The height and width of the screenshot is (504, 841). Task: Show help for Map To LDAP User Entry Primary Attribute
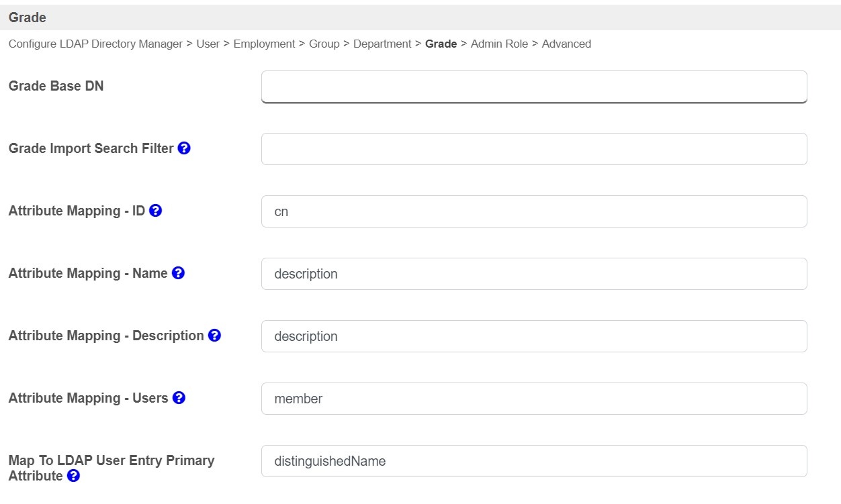(x=74, y=476)
